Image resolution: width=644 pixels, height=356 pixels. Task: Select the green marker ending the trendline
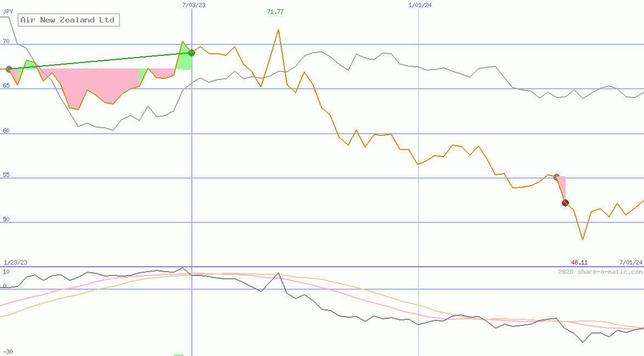(x=191, y=53)
